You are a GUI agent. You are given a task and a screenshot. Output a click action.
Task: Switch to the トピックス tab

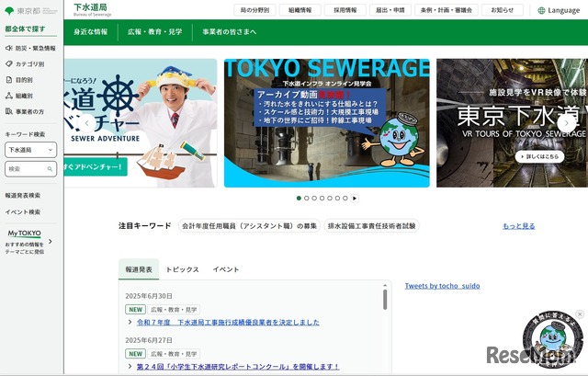point(182,269)
